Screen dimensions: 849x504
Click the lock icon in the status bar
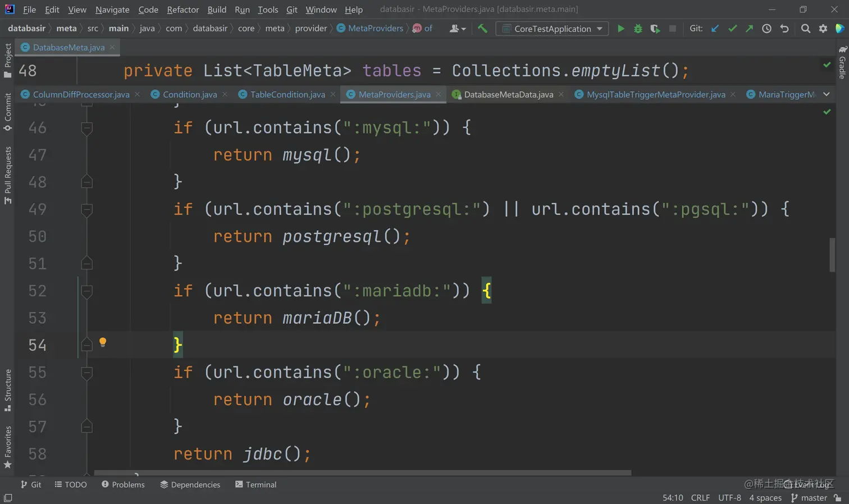(838, 498)
